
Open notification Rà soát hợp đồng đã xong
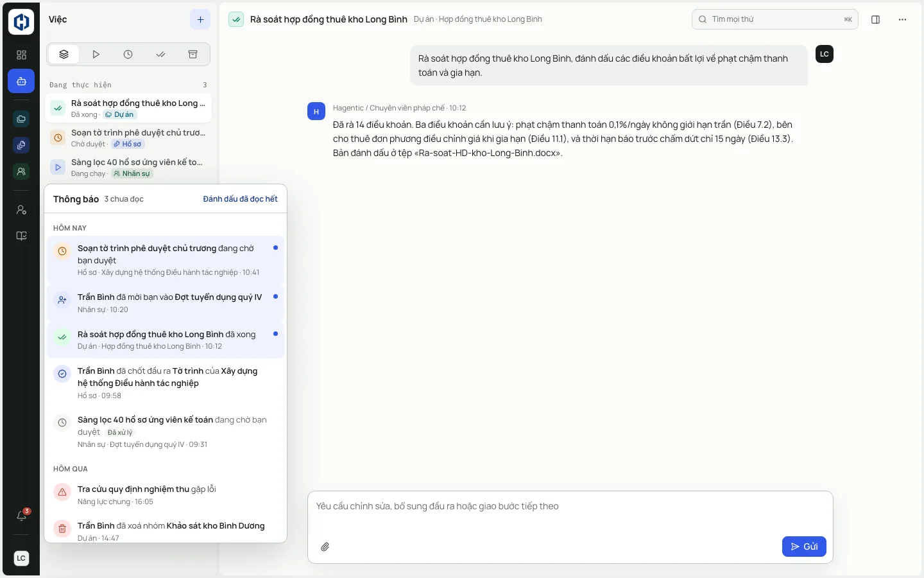(x=166, y=340)
